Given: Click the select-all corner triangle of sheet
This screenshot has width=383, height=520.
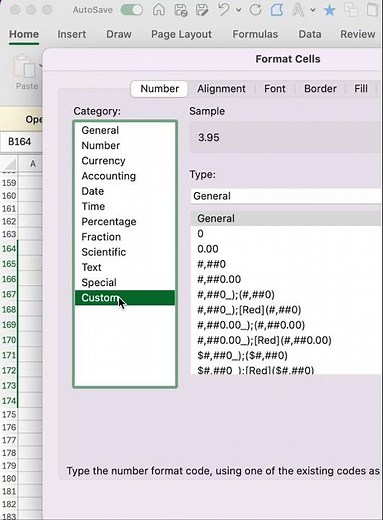Looking at the screenshot, I should coord(9,164).
